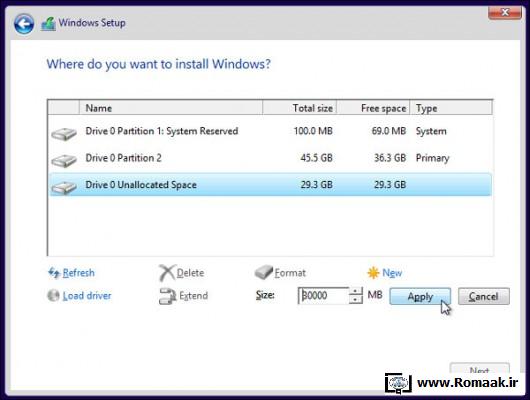Open Load driver link
Viewport: 530px width, 400px height.
click(x=87, y=296)
